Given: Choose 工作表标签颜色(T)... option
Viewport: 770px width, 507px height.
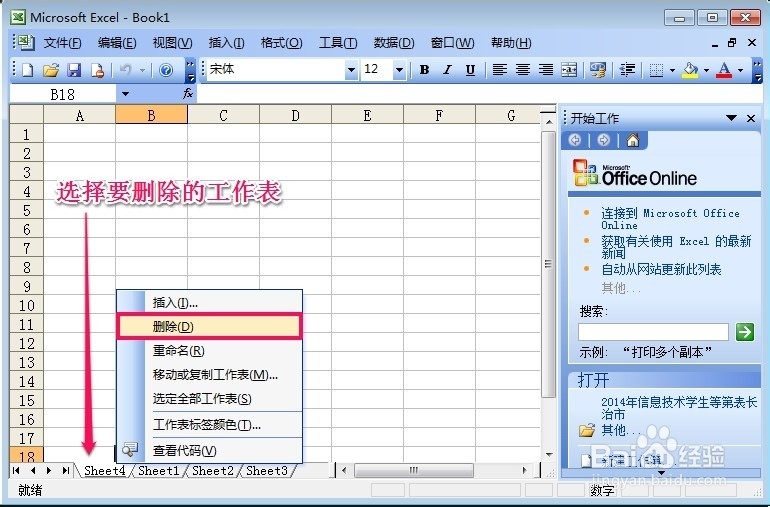Looking at the screenshot, I should point(210,424).
